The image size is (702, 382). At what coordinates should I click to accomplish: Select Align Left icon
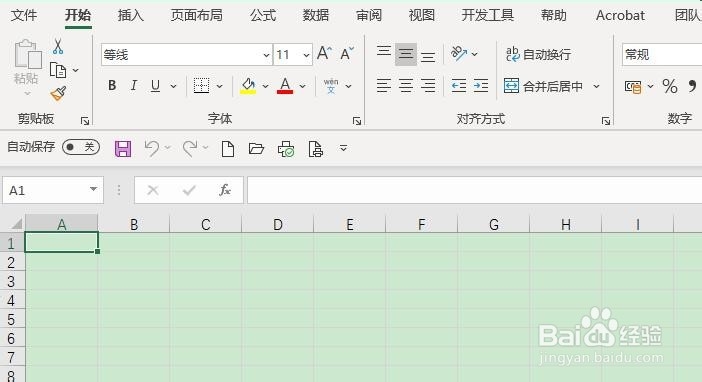click(384, 85)
